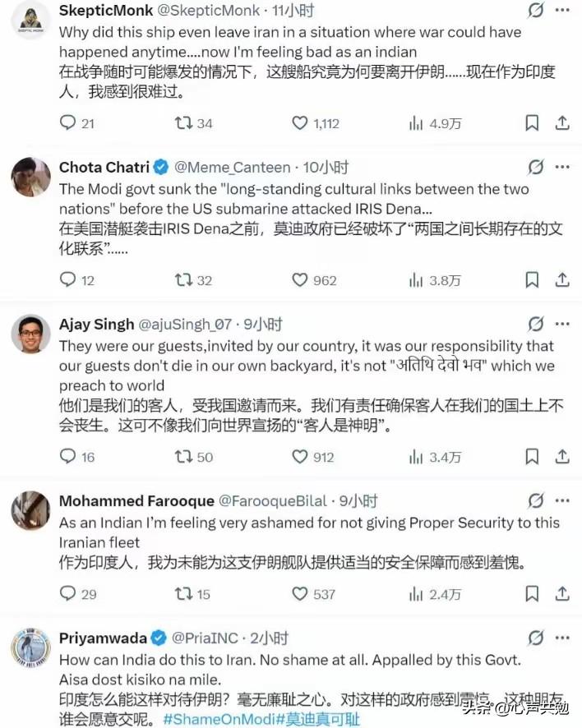The image size is (582, 728).
Task: Like SkepticMonk's tweet showing 1,112 likes
Action: point(300,122)
